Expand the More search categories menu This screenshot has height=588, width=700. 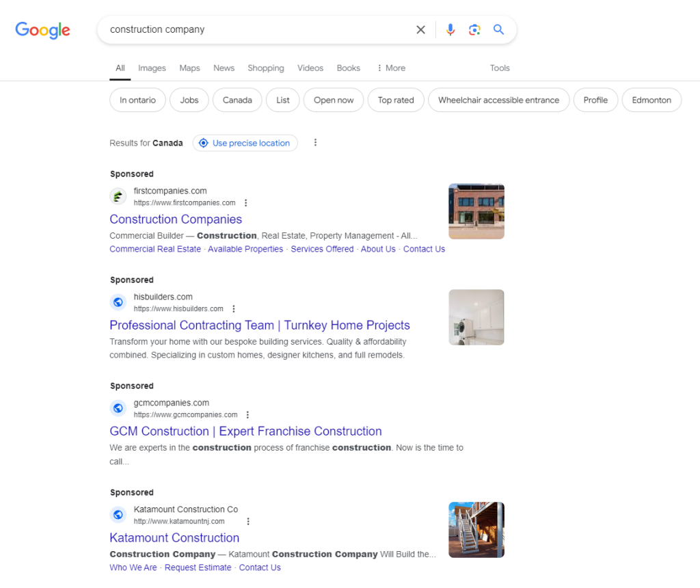(x=390, y=68)
